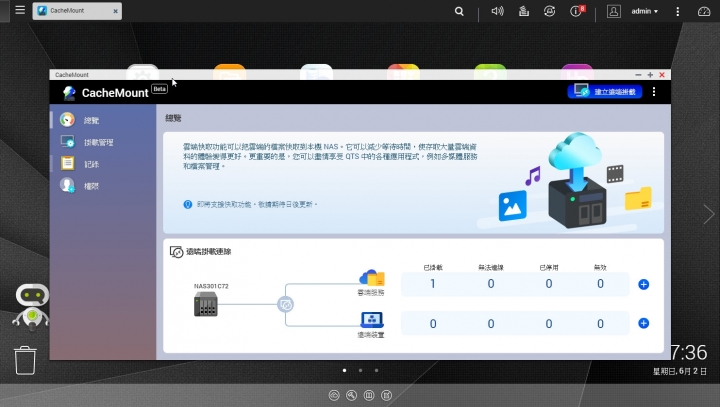Click the central connection node icon

285,305
